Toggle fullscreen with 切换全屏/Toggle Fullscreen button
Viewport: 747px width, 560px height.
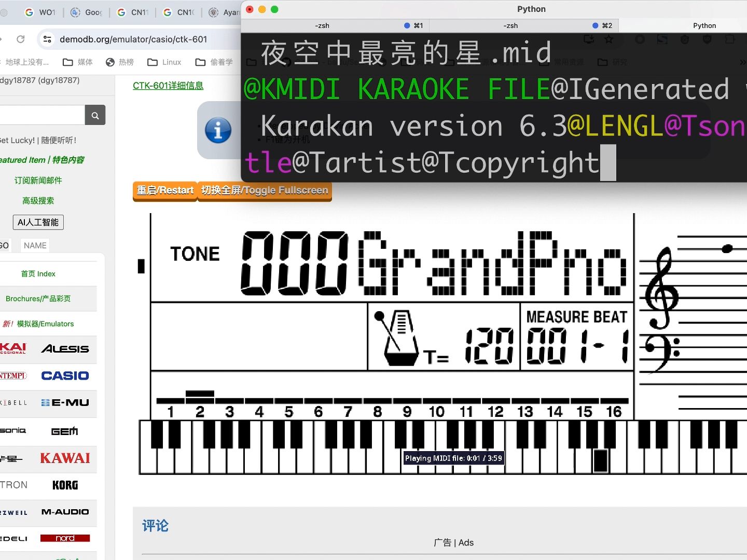[265, 190]
